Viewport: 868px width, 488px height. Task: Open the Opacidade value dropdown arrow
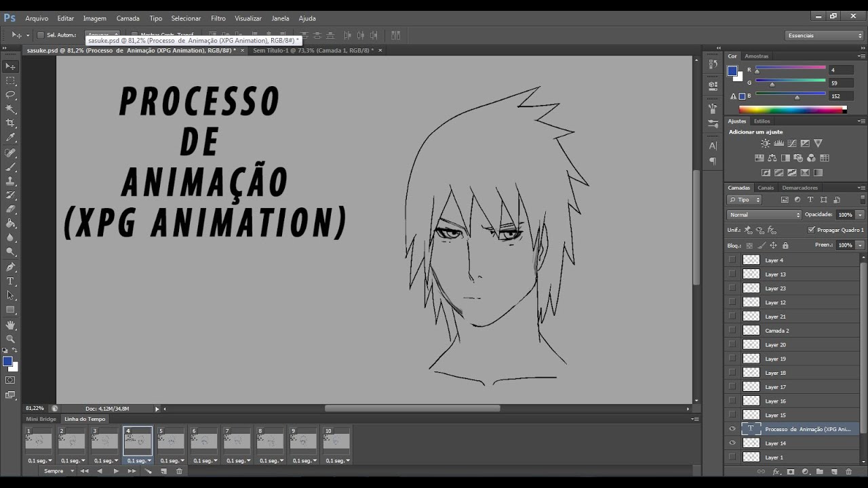tap(861, 215)
